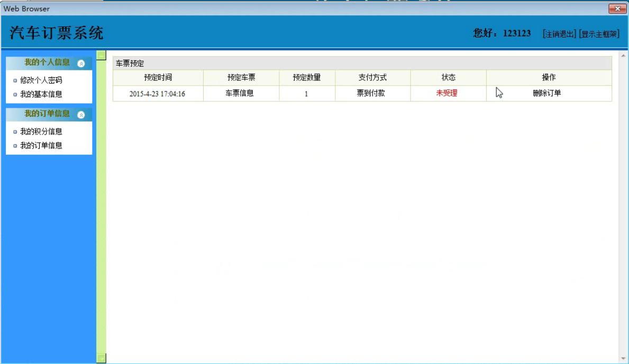Click bullet icon beside 修改个人密码
629x364 pixels.
click(15, 80)
